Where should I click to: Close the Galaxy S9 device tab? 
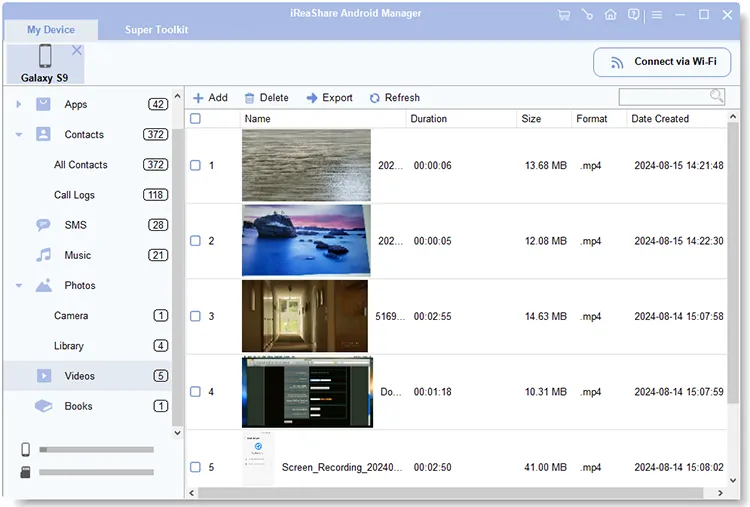(77, 50)
